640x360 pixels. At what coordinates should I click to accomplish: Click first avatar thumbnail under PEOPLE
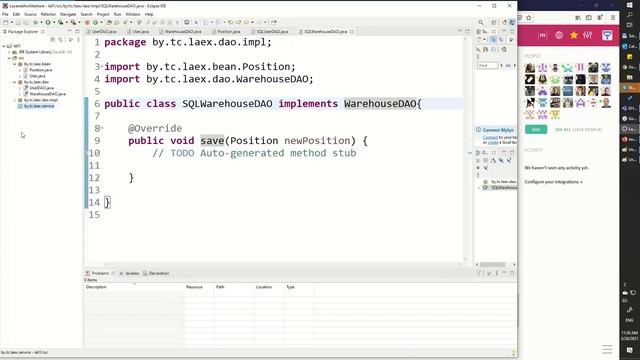click(530, 67)
